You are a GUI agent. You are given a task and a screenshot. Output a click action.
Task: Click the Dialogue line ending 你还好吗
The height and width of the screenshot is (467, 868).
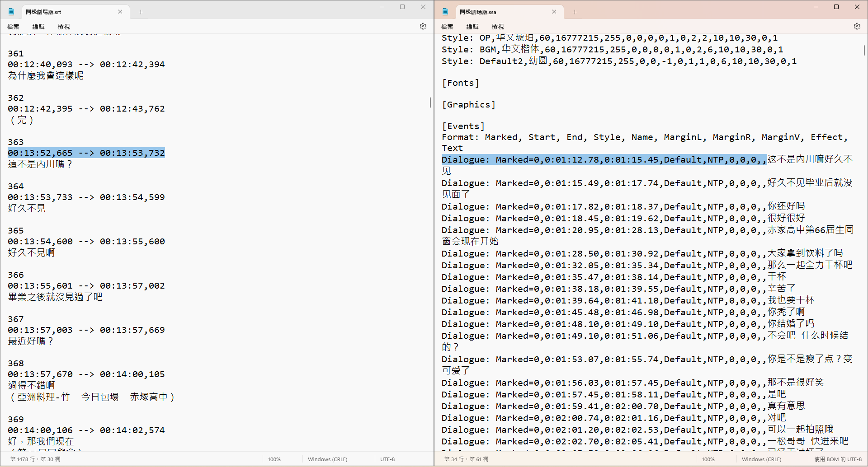coord(623,206)
